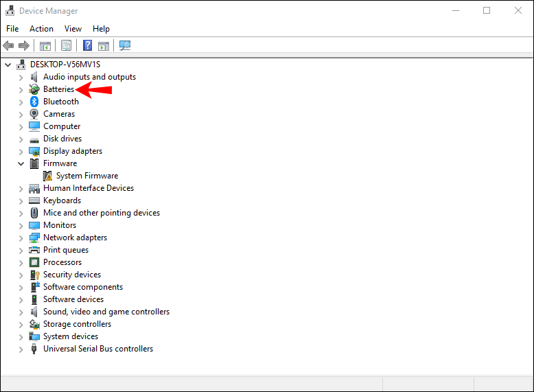Click the System Firmware warning icon
The width and height of the screenshot is (534, 392).
coord(47,176)
